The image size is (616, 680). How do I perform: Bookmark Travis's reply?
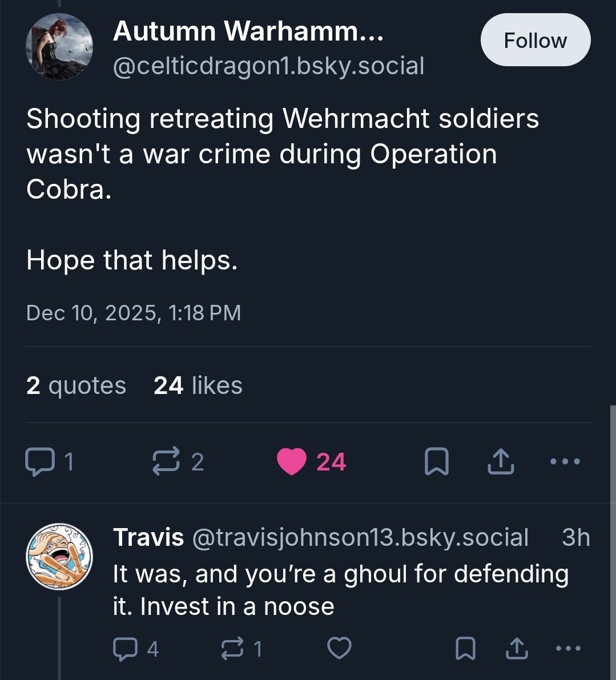(466, 648)
